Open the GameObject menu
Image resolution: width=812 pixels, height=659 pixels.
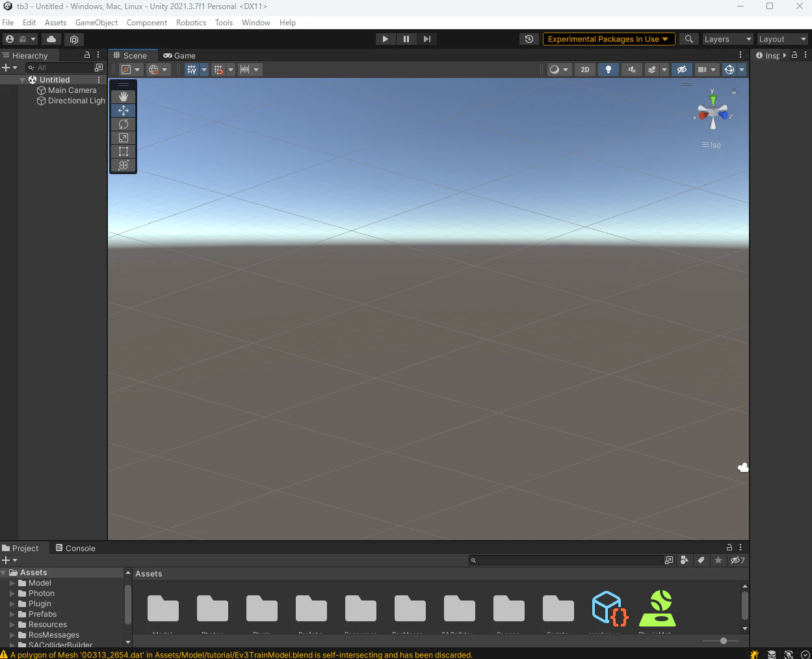(96, 23)
